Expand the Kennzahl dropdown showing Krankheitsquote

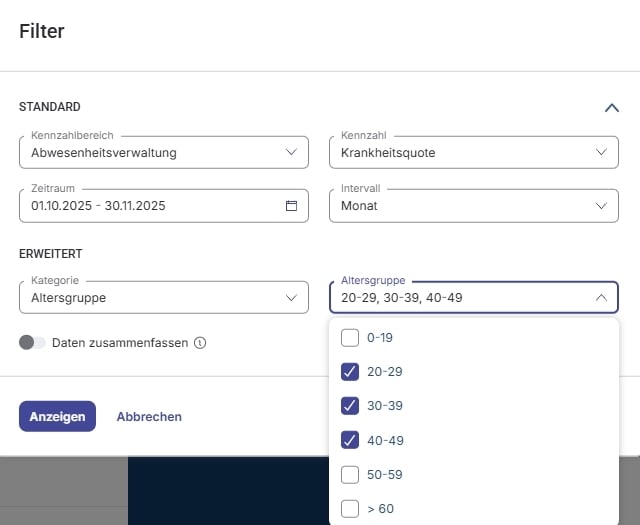tap(473, 153)
